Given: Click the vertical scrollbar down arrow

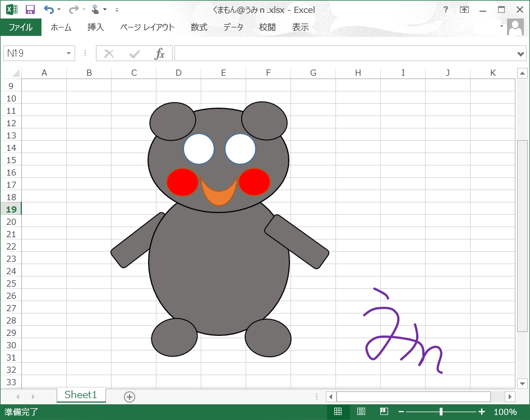Looking at the screenshot, I should pos(522,383).
